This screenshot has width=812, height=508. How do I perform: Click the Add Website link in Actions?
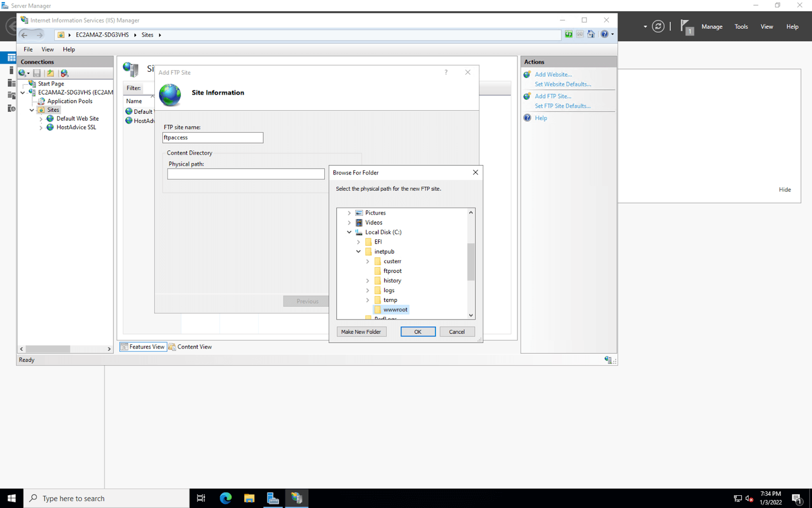(553, 75)
